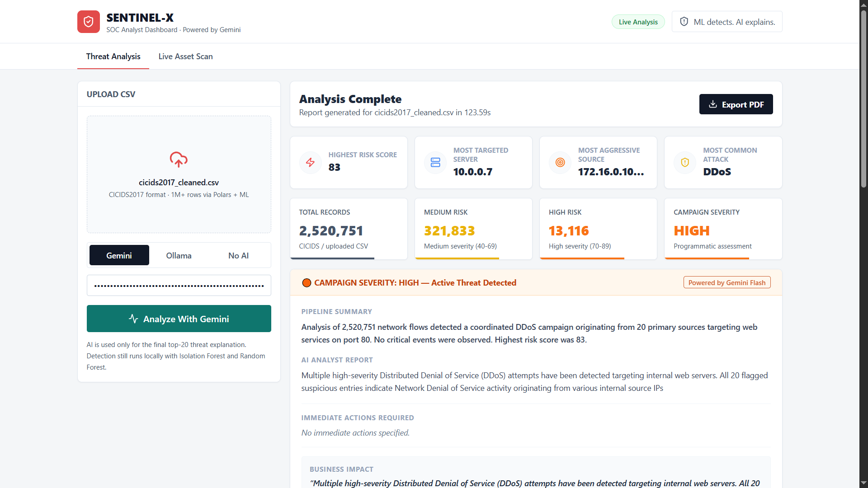Click the target icon for Most Aggressive Source
This screenshot has width=868, height=488.
tap(560, 162)
